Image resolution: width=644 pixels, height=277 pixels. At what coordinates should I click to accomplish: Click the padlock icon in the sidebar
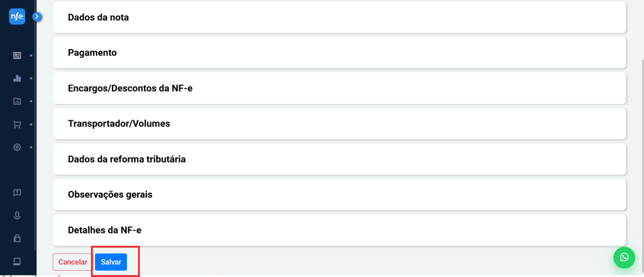click(17, 238)
